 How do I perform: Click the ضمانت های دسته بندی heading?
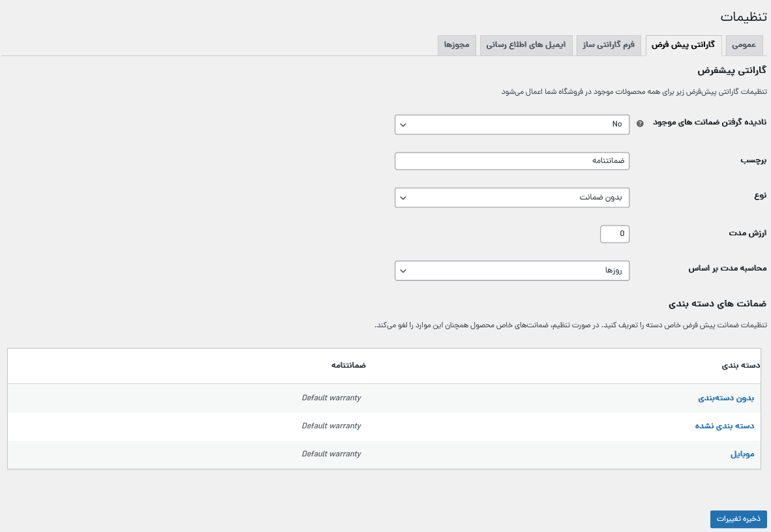click(x=718, y=304)
